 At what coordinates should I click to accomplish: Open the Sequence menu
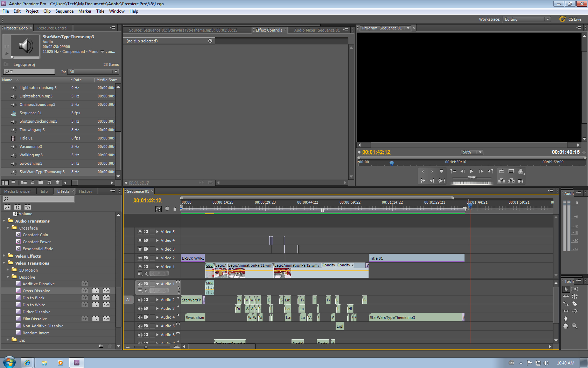click(64, 11)
